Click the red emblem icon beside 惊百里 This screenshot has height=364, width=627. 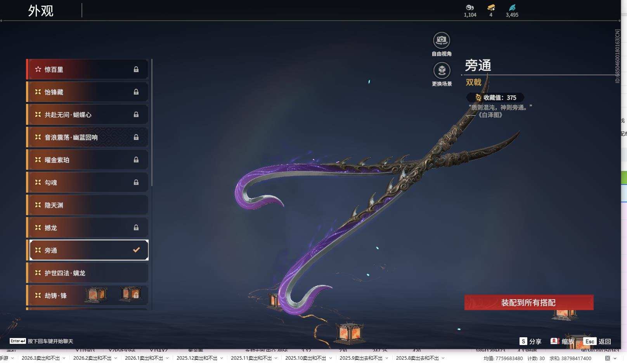[x=38, y=69]
